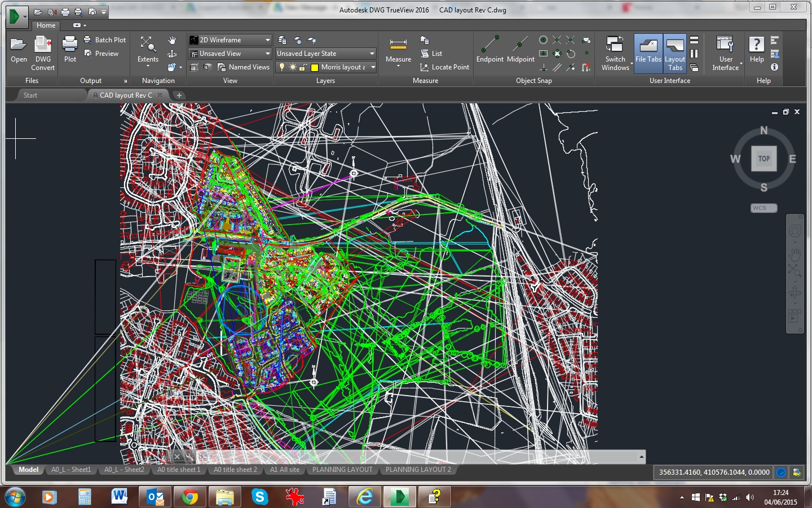This screenshot has width=812, height=508.
Task: Click the Measure ruler icon
Action: [398, 45]
